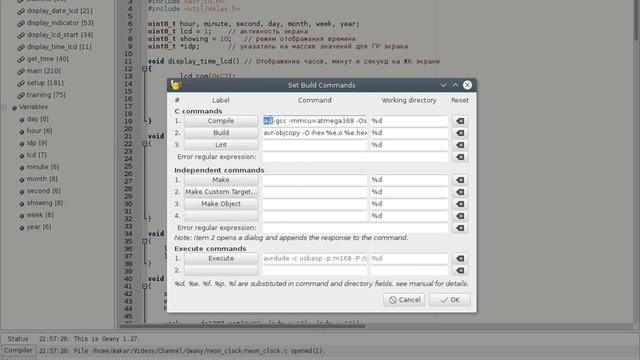Click the Make label button
This screenshot has width=640, height=360.
pyautogui.click(x=221, y=180)
